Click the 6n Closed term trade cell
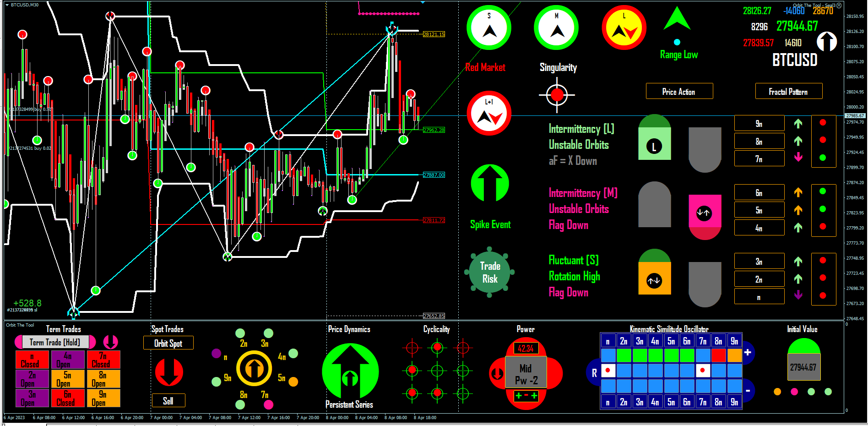The image size is (868, 426). pyautogui.click(x=68, y=398)
